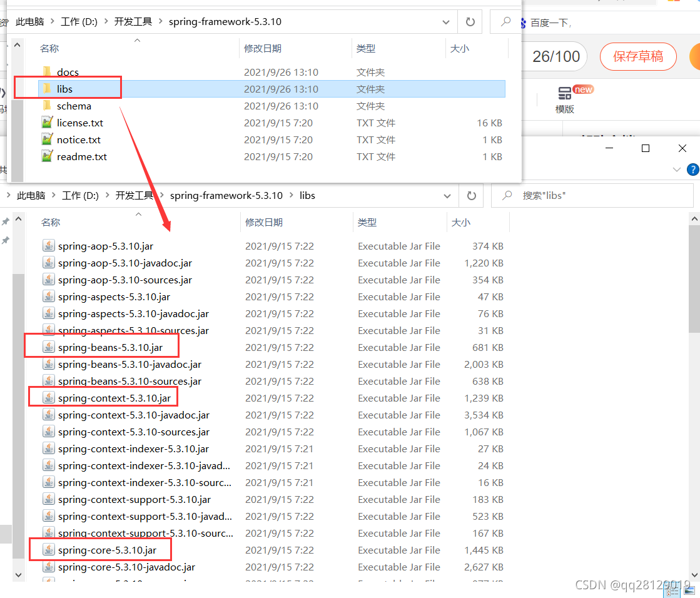Refresh the libs folder view
700x598 pixels.
point(472,195)
